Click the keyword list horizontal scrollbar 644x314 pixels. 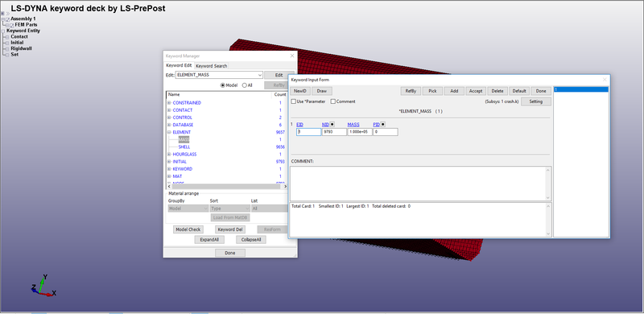click(227, 187)
